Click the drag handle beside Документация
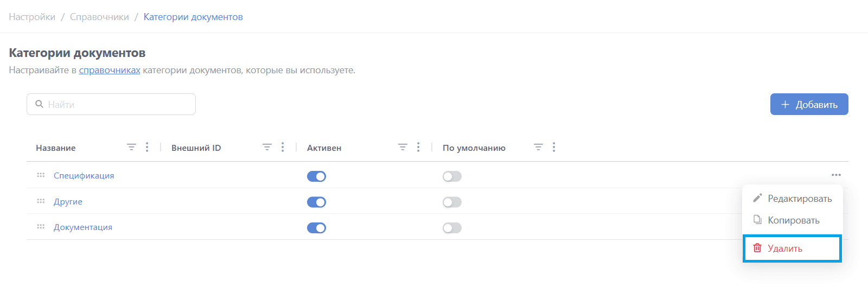 pyautogui.click(x=41, y=227)
